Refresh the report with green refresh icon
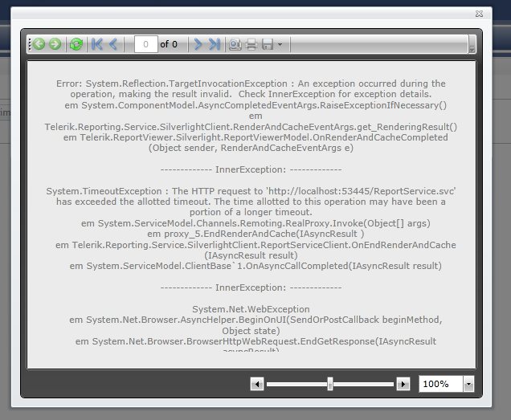This screenshot has height=420, width=511. click(x=76, y=44)
